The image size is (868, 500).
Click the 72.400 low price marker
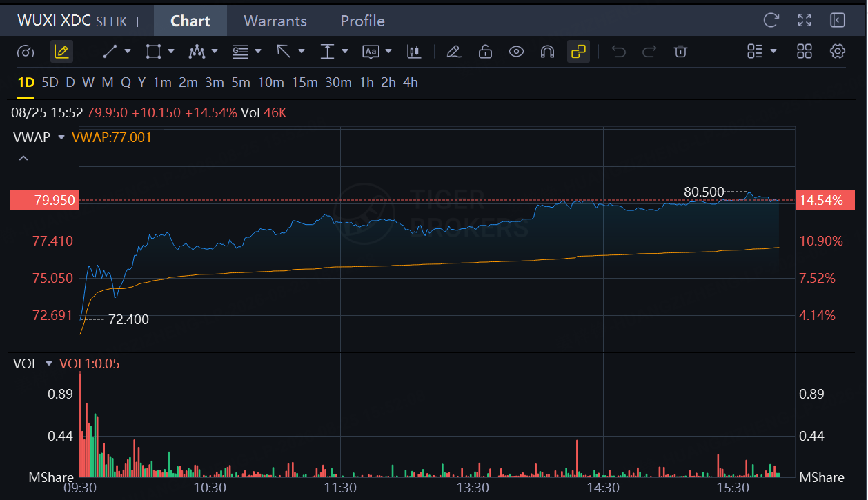pos(128,319)
